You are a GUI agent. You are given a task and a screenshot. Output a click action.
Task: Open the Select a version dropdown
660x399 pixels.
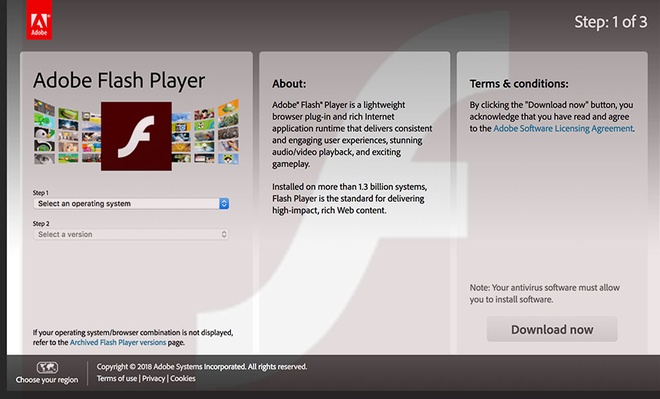tap(131, 234)
